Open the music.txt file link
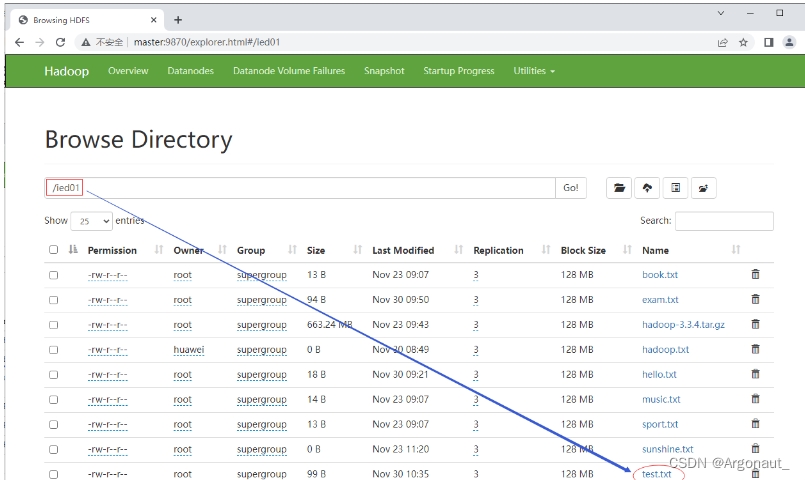Viewport: 805px width, 480px height. tap(661, 399)
